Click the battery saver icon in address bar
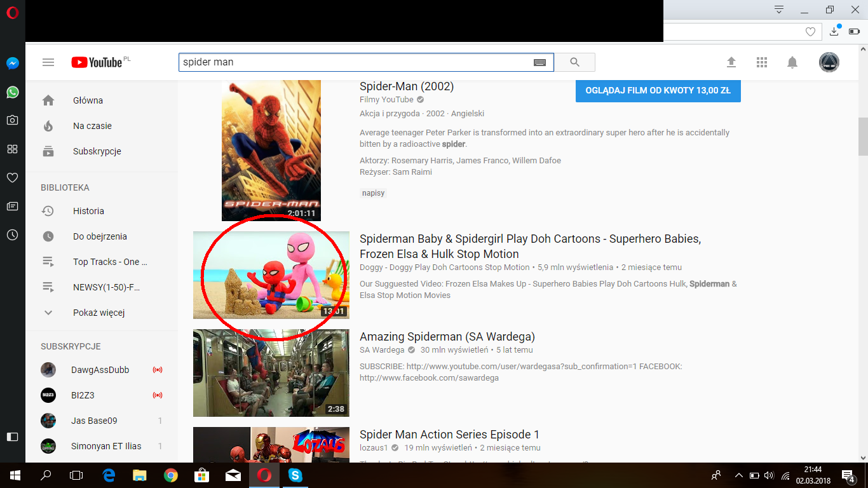868x488 pixels. click(x=854, y=32)
